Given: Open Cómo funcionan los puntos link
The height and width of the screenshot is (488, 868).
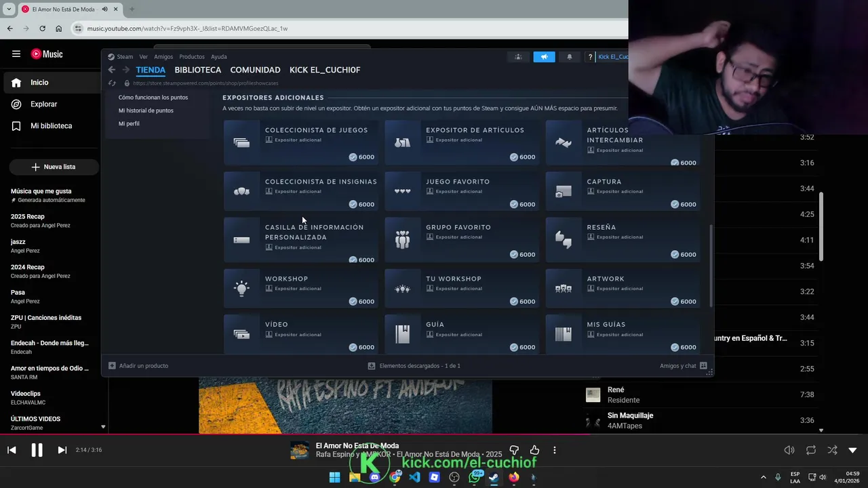Looking at the screenshot, I should [x=153, y=98].
